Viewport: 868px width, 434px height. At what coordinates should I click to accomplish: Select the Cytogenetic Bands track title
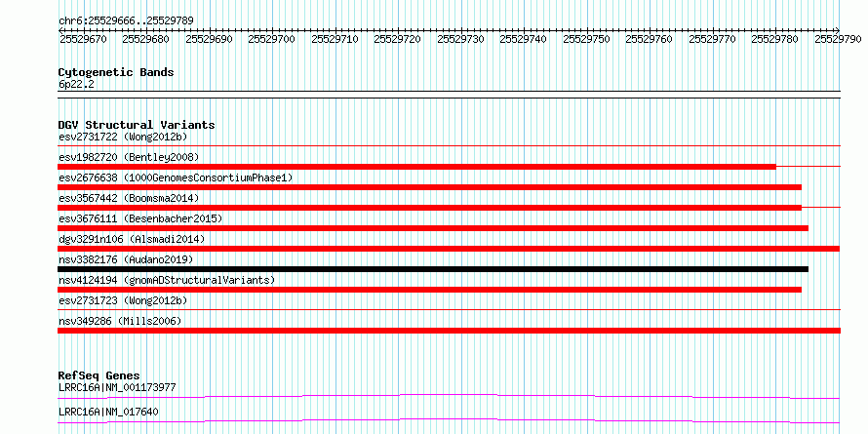click(x=116, y=72)
